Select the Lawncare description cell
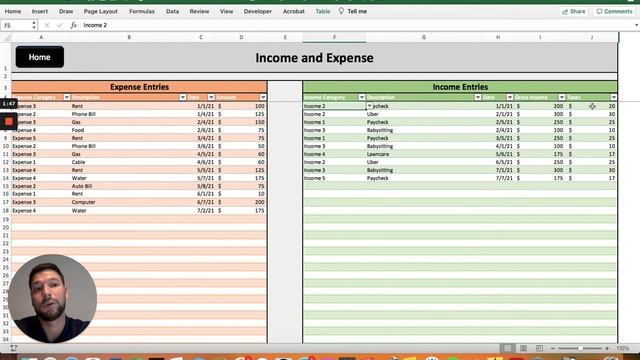640x360 pixels. (424, 154)
